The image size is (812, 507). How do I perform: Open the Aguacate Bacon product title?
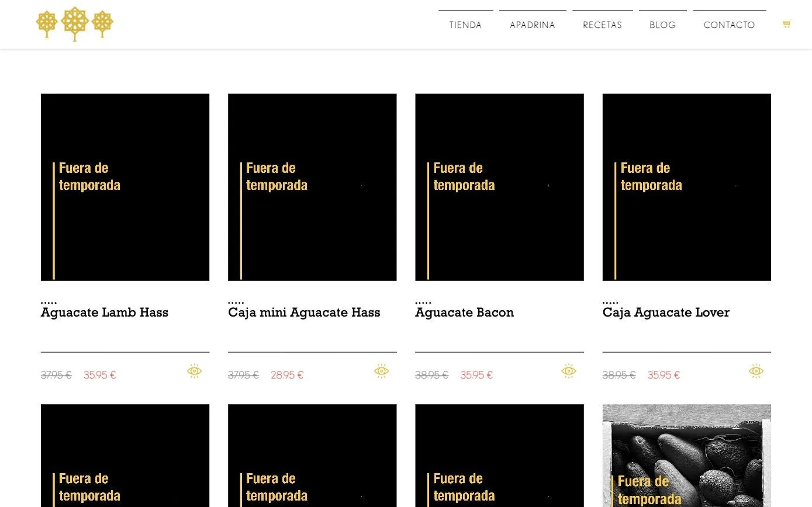(465, 312)
